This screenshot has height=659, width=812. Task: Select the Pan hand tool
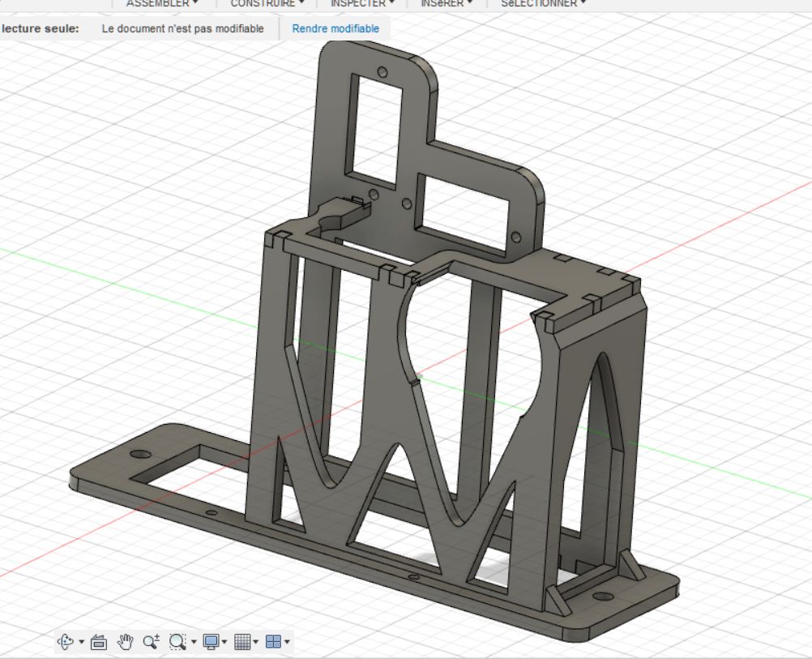point(125,642)
